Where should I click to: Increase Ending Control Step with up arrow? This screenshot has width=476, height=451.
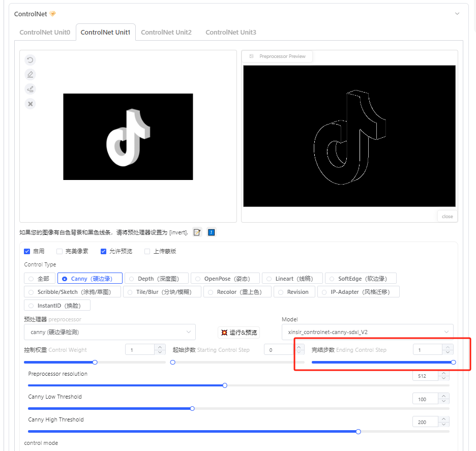point(448,347)
